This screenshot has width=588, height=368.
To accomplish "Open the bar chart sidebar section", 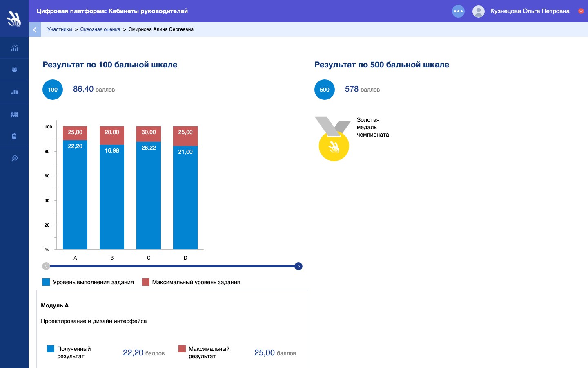I will pos(14,92).
